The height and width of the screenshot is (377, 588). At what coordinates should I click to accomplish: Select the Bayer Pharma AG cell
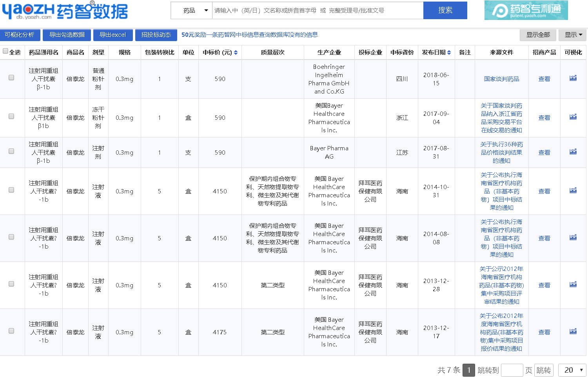coord(329,153)
